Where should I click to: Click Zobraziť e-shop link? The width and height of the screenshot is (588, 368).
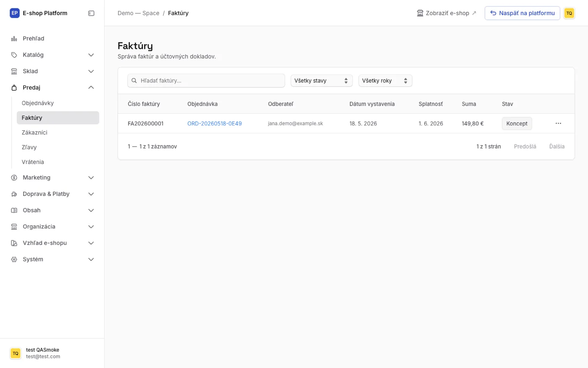pyautogui.click(x=446, y=13)
